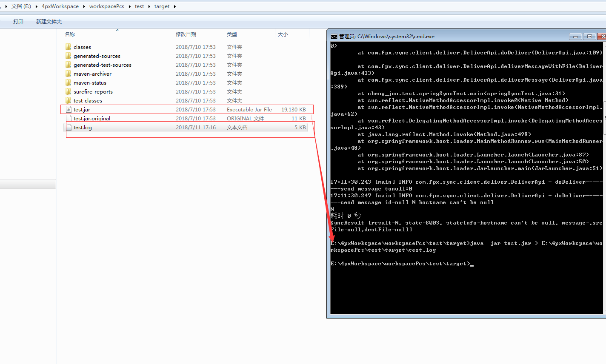Click the 文本文档 type cell
The width and height of the screenshot is (606, 364).
pos(237,128)
